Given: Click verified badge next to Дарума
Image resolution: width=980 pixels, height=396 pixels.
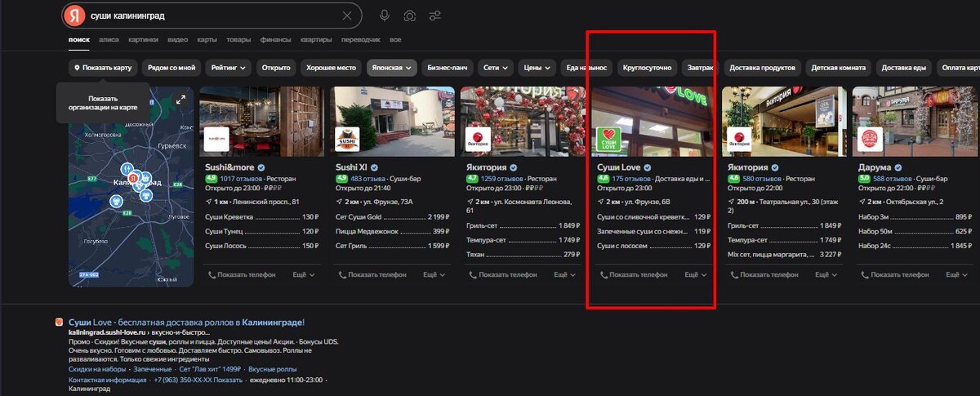Looking at the screenshot, I should click(x=898, y=167).
